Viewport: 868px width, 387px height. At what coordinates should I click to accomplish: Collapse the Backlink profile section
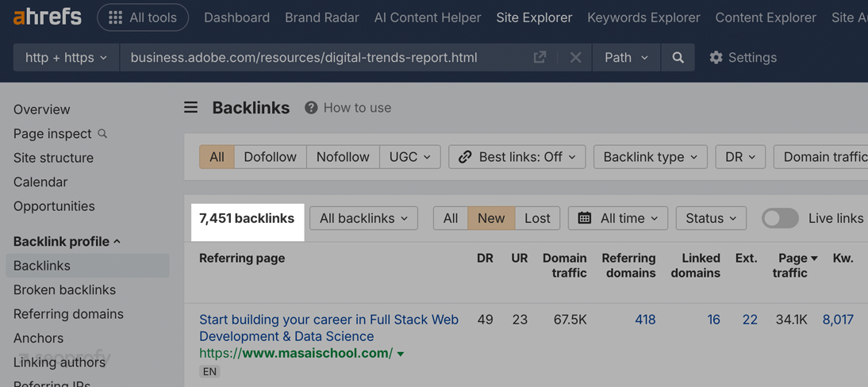(x=67, y=242)
